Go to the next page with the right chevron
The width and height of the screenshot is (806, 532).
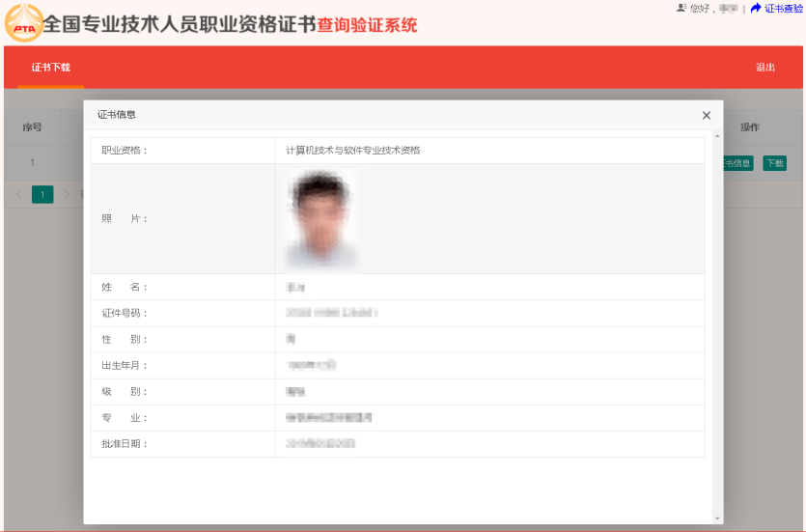click(67, 194)
